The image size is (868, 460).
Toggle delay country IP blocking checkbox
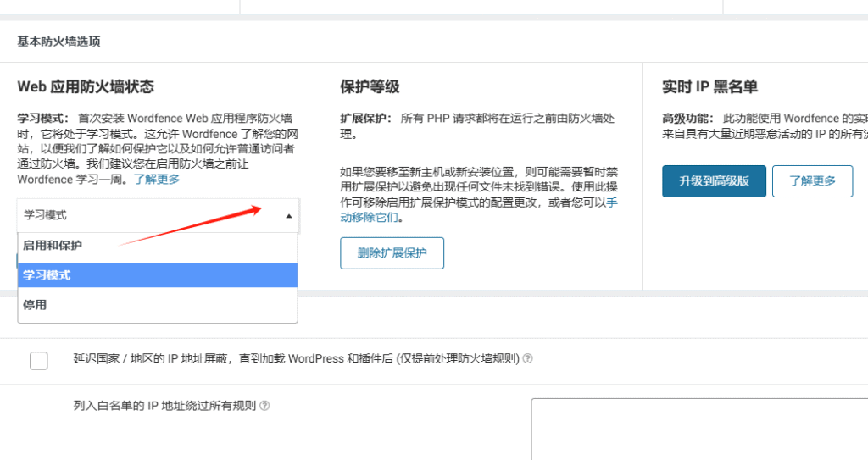click(x=39, y=360)
